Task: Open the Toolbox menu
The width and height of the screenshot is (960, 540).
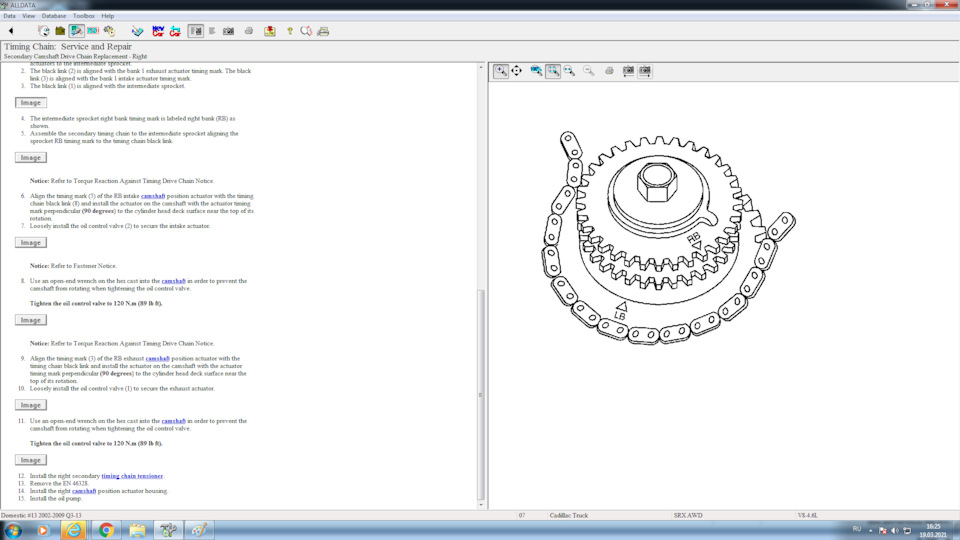Action: (84, 16)
